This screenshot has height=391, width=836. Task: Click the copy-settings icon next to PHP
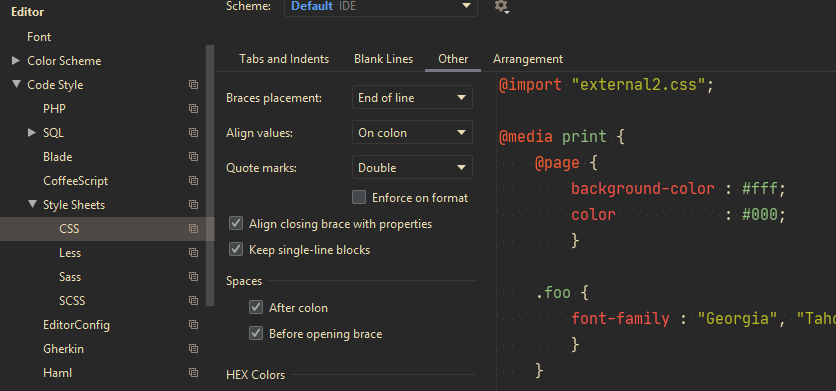[194, 109]
